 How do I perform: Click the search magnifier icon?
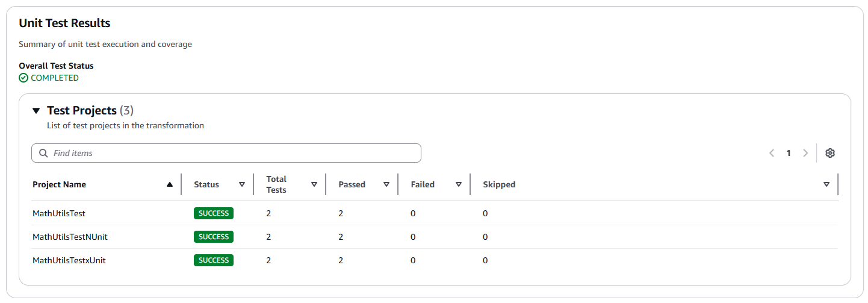pyautogui.click(x=43, y=153)
